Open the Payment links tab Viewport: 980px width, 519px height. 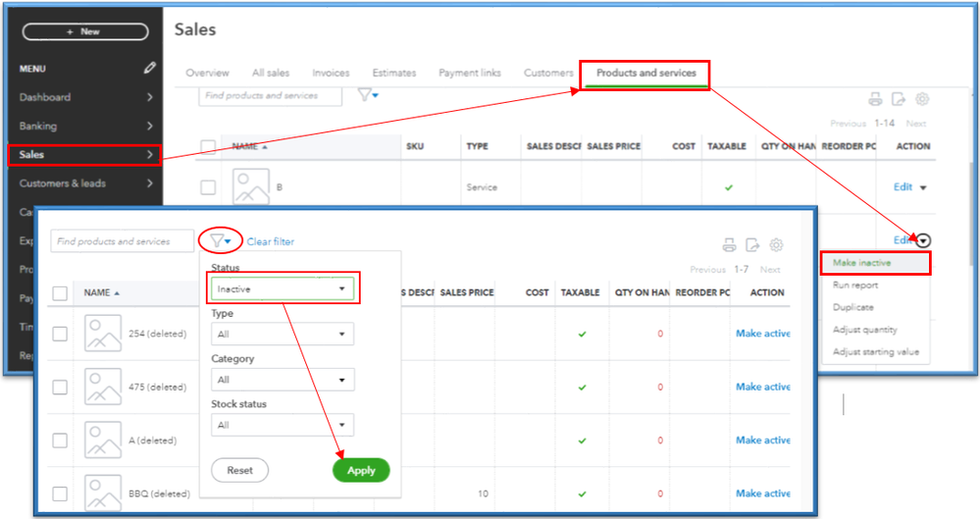[x=469, y=73]
